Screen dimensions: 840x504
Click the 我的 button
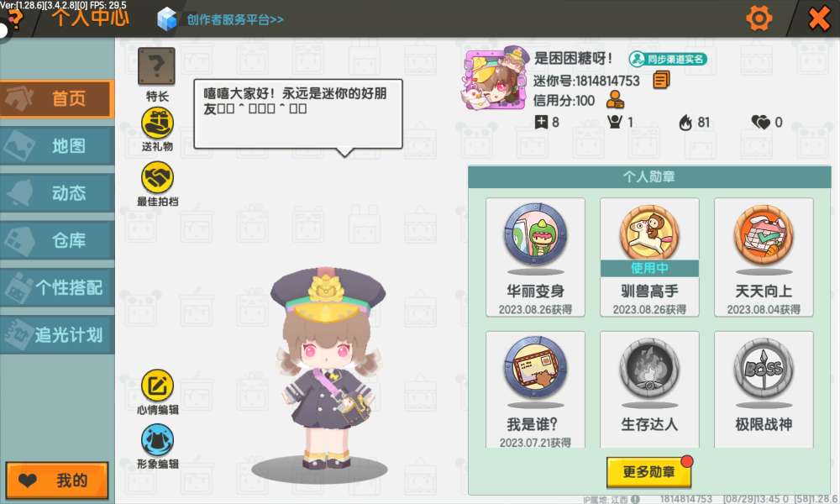click(x=57, y=480)
